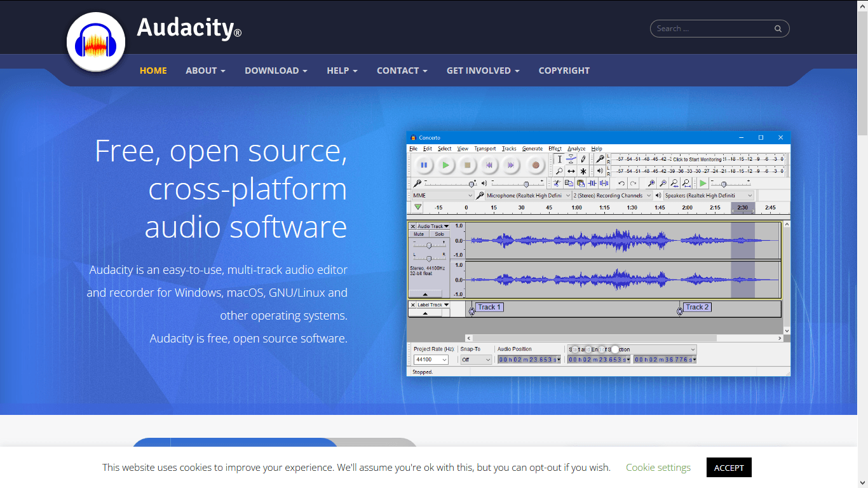This screenshot has height=488, width=868.
Task: Click the scissors Cut icon
Action: click(x=557, y=183)
